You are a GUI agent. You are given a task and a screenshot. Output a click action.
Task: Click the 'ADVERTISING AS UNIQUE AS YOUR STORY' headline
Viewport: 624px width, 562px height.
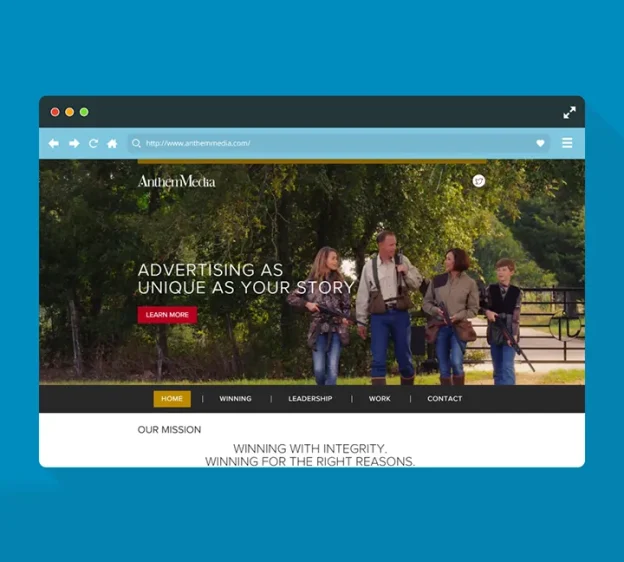pos(246,279)
